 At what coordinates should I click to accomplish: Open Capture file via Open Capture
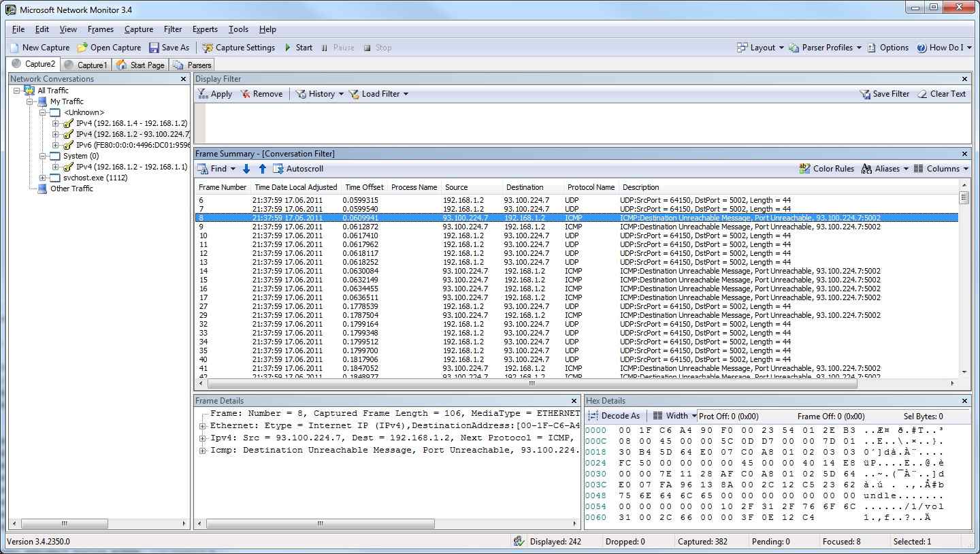tap(109, 48)
